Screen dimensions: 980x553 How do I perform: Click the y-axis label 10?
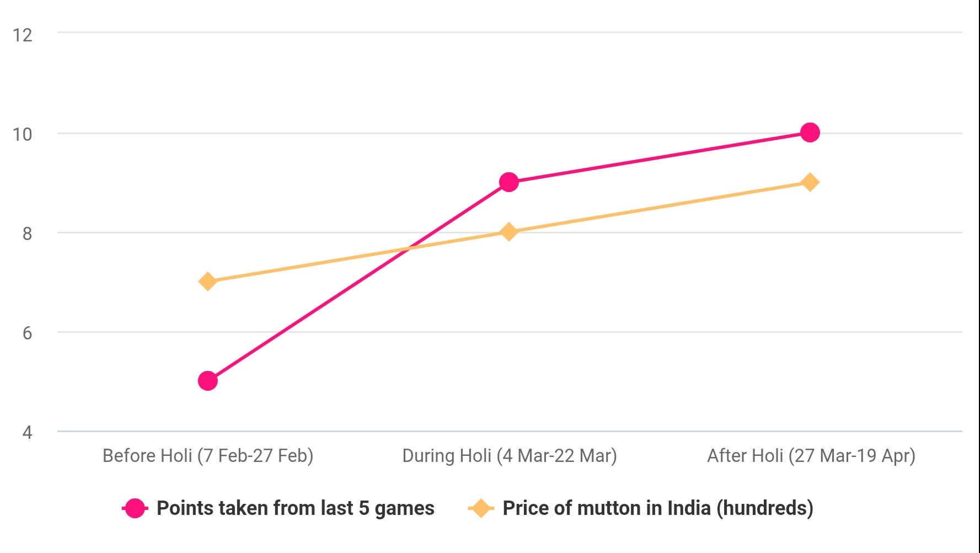tap(23, 134)
